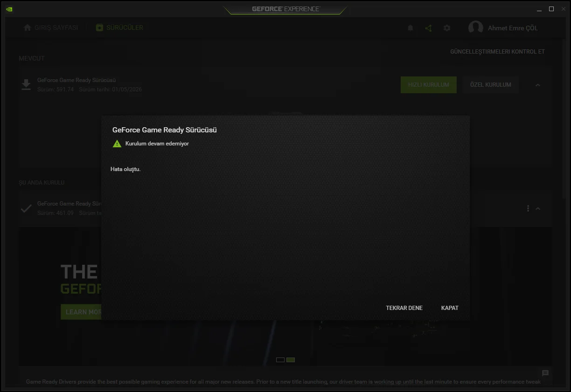Open the three-dot menu for installed driver
Screen dimensions: 571x392
(x=528, y=208)
